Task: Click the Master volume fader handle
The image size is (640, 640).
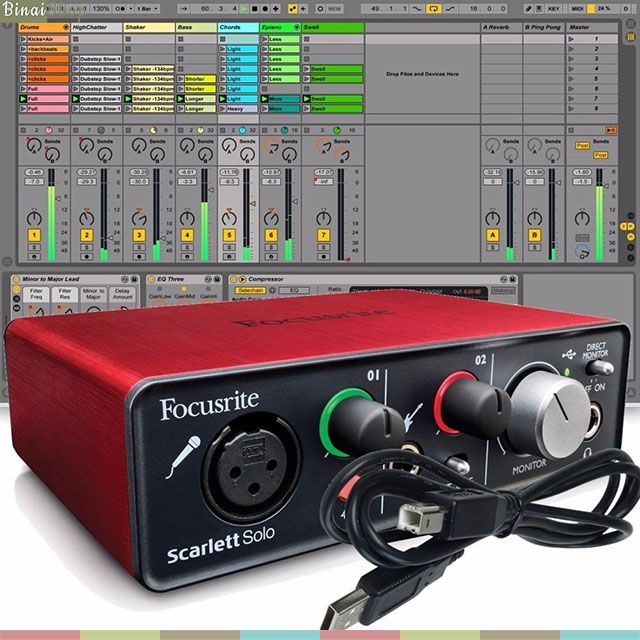Action: (x=606, y=186)
